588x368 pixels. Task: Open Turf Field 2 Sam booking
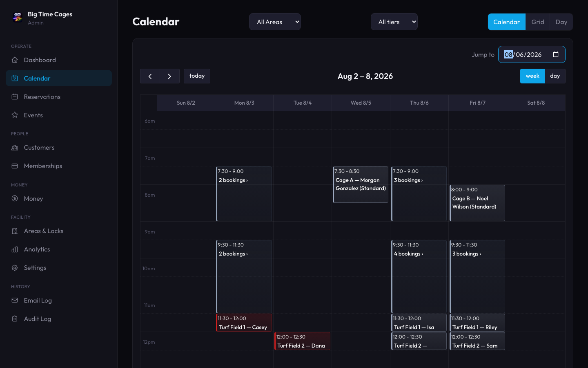(x=477, y=341)
